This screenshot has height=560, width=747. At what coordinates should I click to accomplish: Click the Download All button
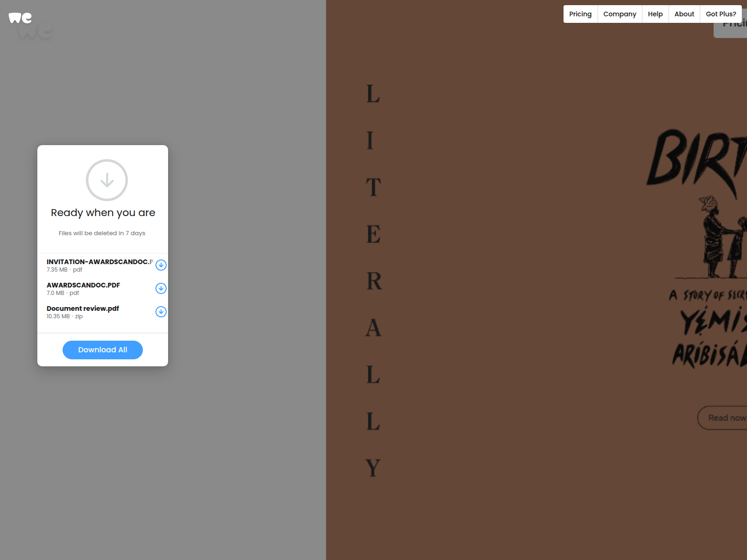[x=103, y=350]
